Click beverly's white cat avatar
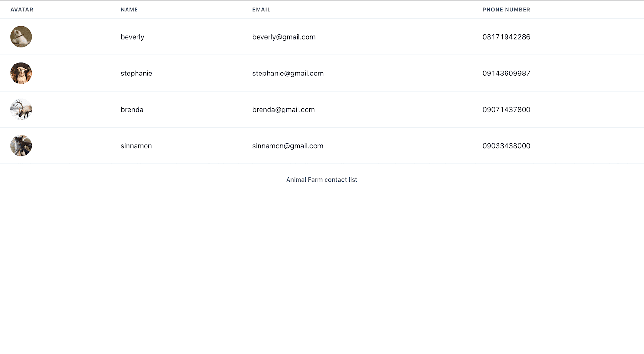This screenshot has height=354, width=644. pos(21,37)
